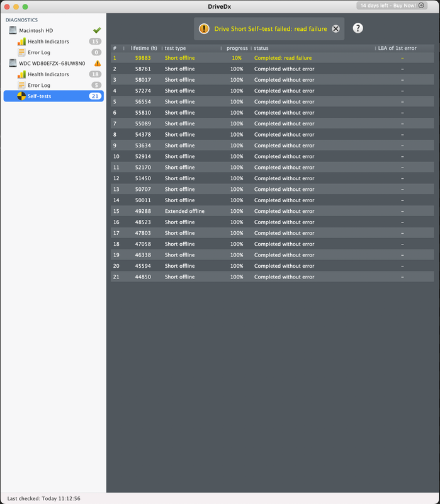The image size is (440, 504).
Task: Click the Error Log icon under the WDC drive
Action: click(21, 85)
